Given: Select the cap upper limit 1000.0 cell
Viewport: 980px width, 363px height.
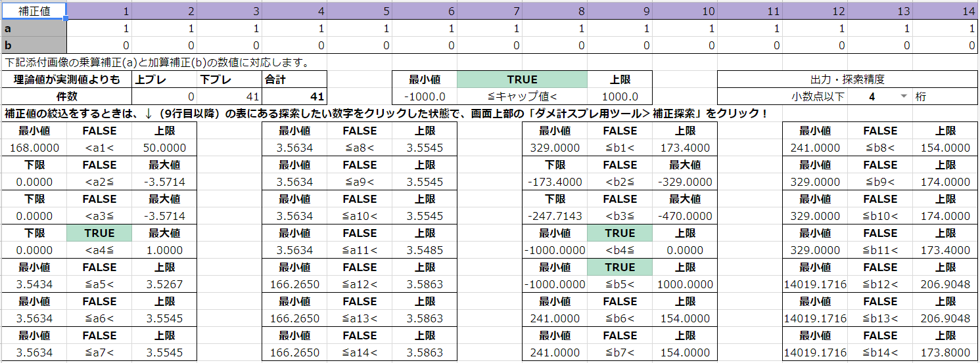Looking at the screenshot, I should pos(620,96).
